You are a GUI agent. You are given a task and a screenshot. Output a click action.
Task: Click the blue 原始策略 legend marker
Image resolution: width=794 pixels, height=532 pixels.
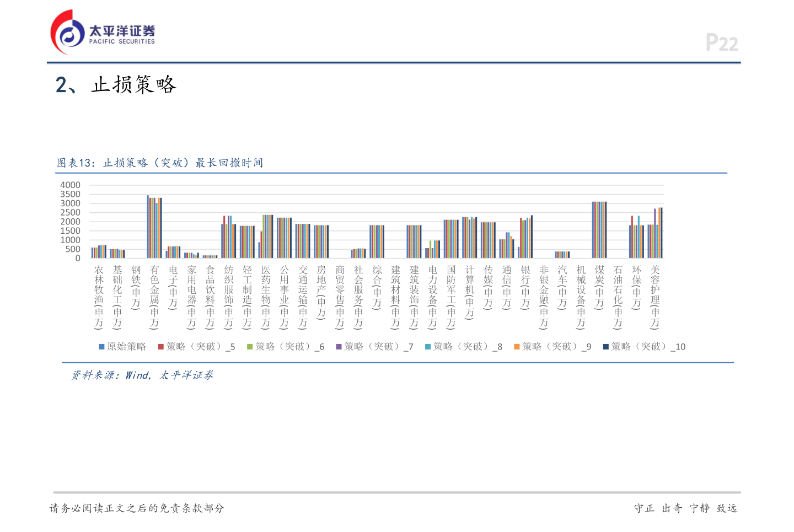pos(101,347)
